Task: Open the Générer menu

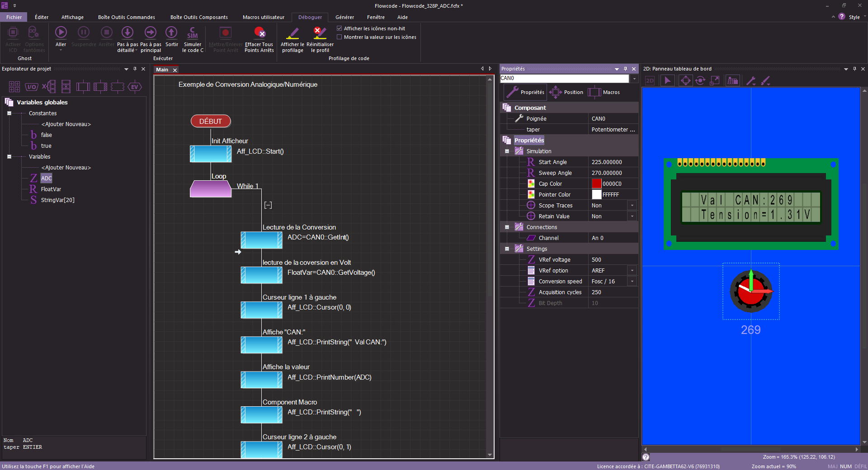Action: 344,17
